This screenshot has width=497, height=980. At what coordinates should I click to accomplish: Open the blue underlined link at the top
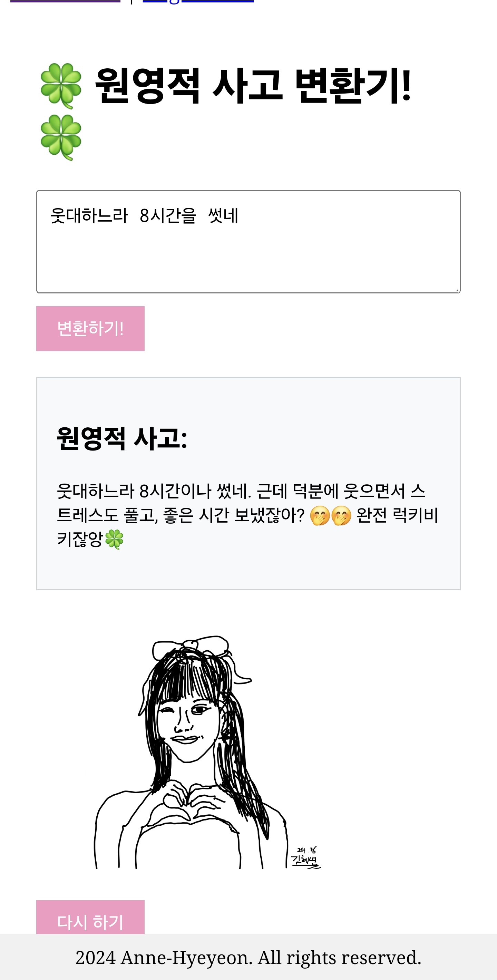click(x=198, y=1)
